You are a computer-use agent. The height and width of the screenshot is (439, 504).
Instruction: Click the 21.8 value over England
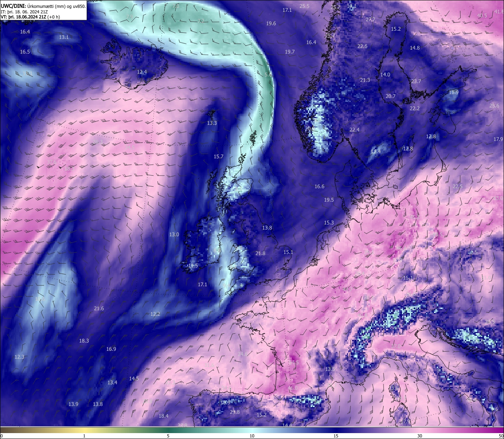click(260, 254)
